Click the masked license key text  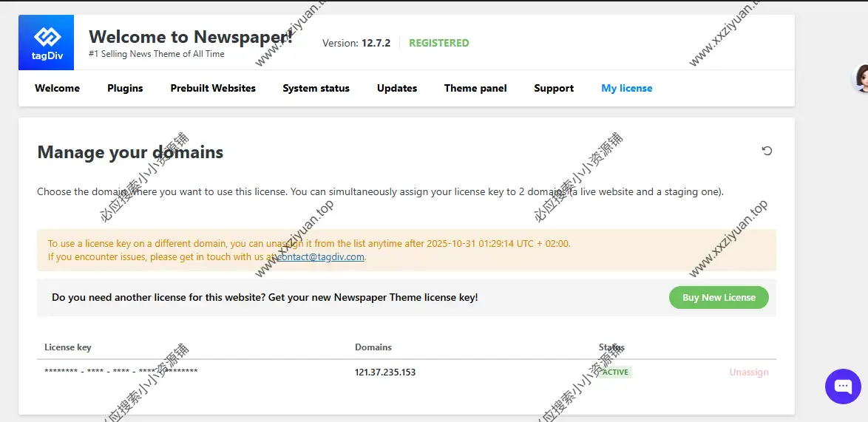pyautogui.click(x=121, y=372)
